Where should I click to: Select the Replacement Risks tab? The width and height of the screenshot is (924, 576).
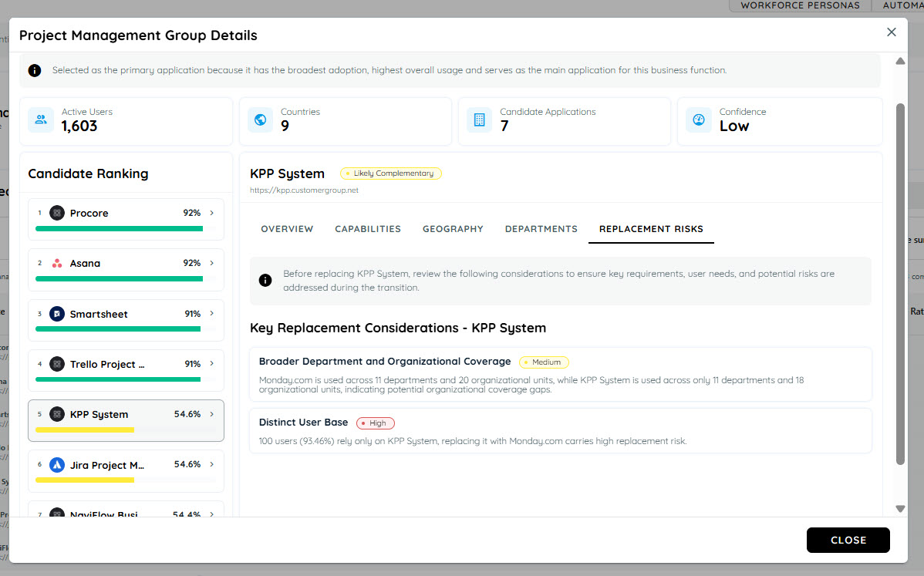(651, 229)
